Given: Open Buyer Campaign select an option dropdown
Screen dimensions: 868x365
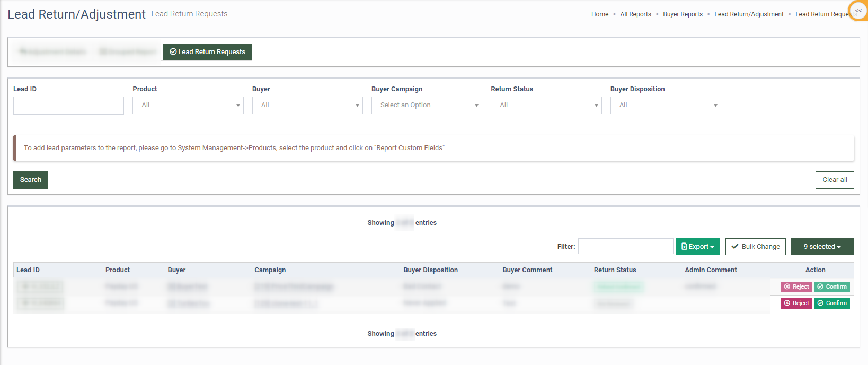Looking at the screenshot, I should (427, 105).
